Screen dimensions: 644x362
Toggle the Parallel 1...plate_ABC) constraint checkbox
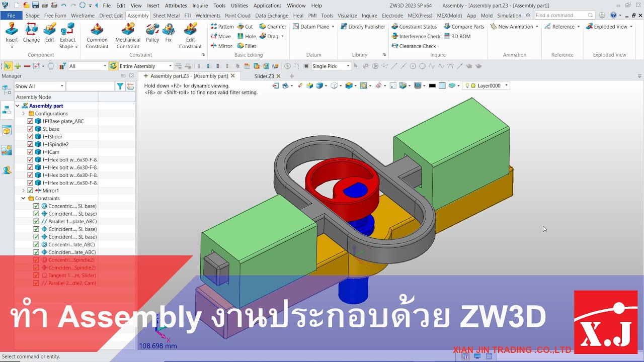click(x=36, y=221)
